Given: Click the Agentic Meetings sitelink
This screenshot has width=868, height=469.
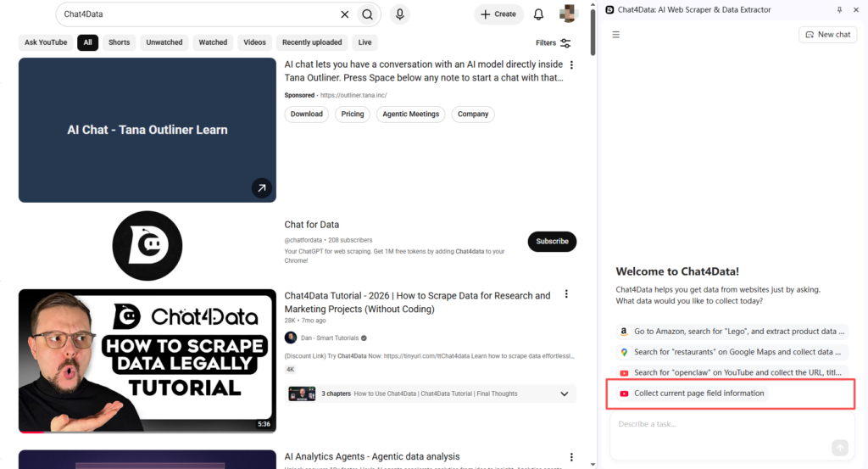Looking at the screenshot, I should click(411, 114).
